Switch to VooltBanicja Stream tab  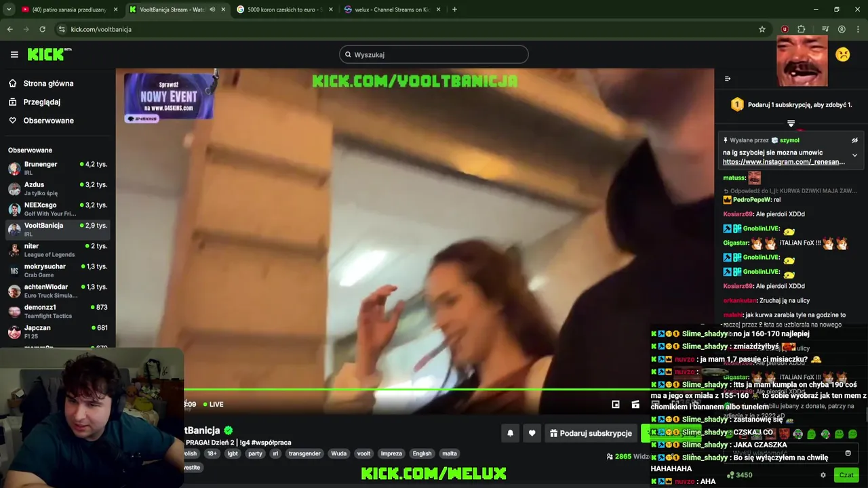tap(178, 9)
